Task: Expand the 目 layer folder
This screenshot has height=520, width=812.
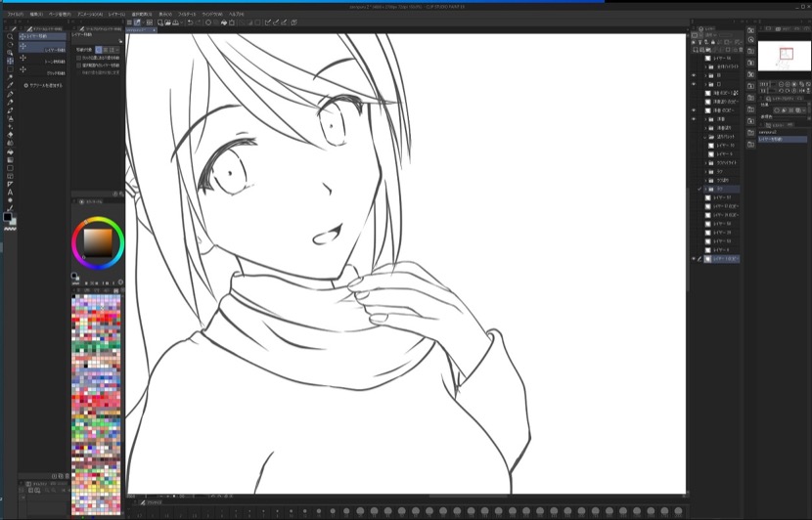Action: [x=705, y=75]
